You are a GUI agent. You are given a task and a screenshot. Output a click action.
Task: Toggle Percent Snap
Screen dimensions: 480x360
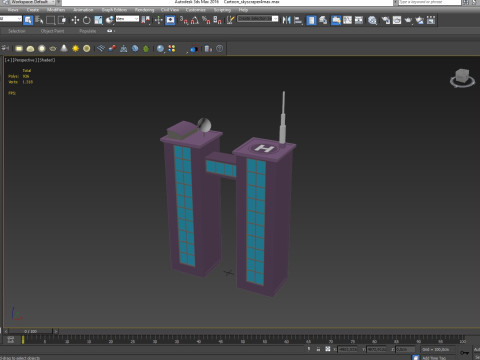pos(206,20)
